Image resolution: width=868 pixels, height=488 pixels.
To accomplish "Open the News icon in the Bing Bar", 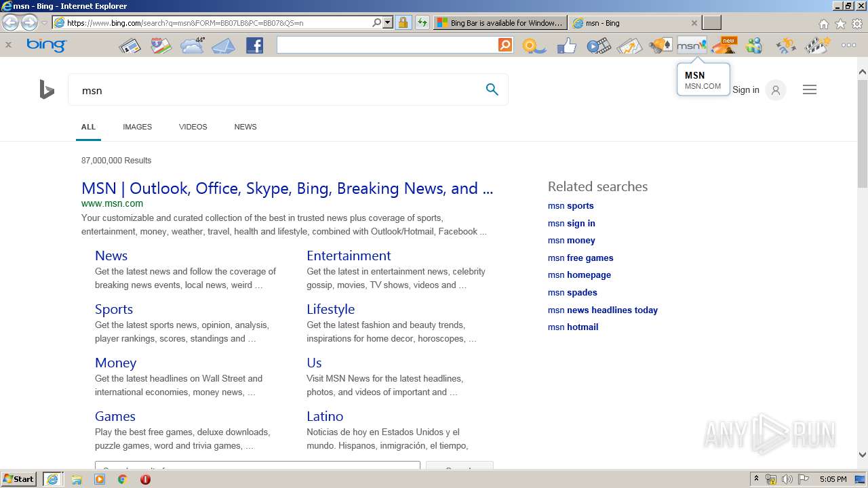I will click(130, 46).
